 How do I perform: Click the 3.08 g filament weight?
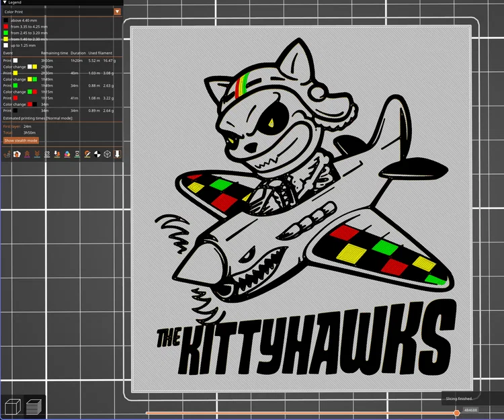click(108, 73)
